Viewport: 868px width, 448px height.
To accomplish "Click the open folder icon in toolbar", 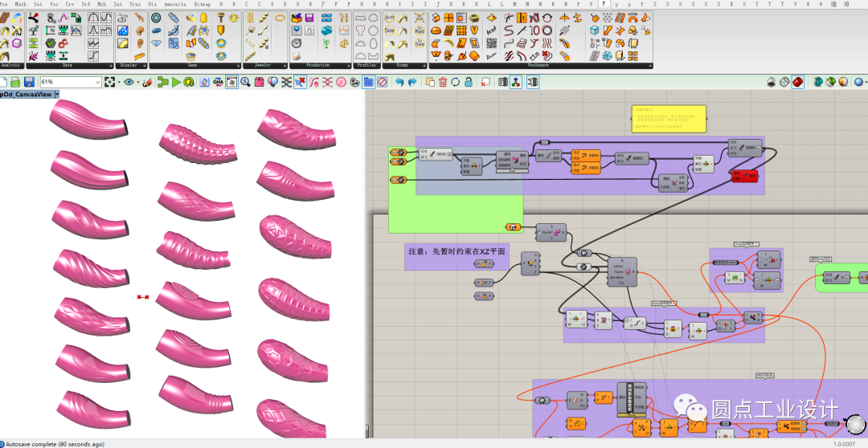I will coord(15,82).
